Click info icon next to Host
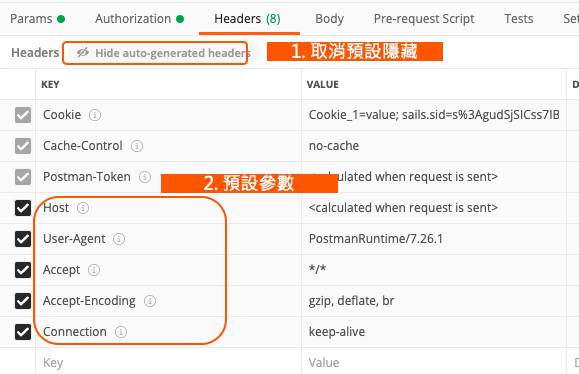579x374 pixels. pos(83,208)
